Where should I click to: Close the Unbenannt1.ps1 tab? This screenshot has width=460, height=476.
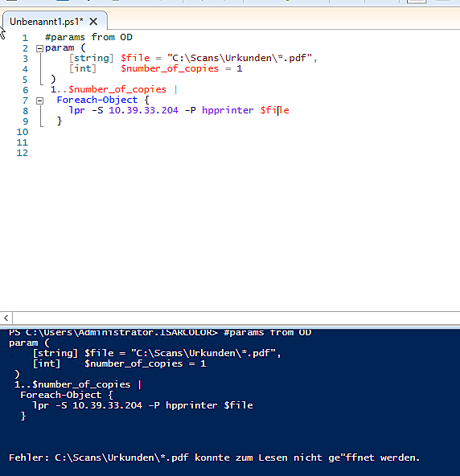click(93, 22)
